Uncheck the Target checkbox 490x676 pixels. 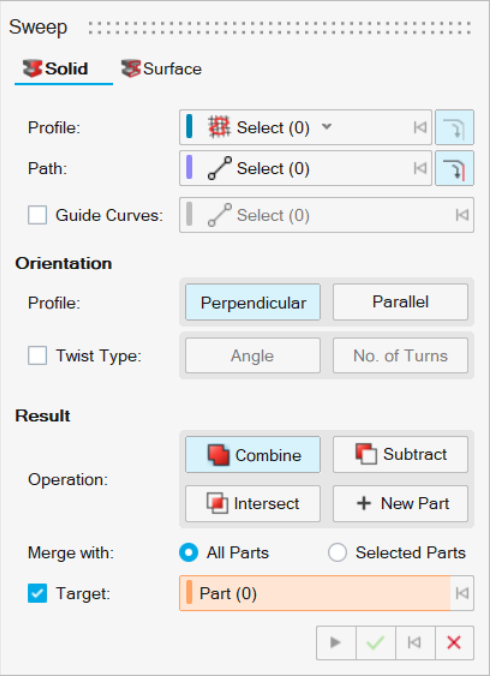coord(37,593)
